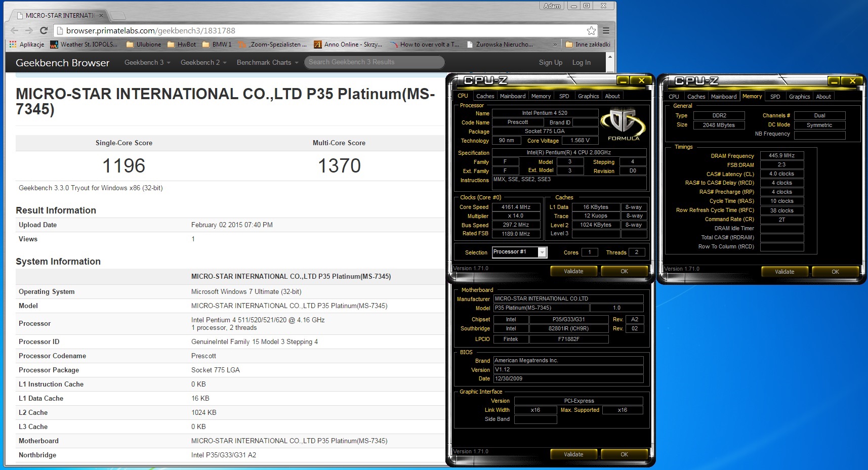Click OK in the Mainboard window
The image size is (868, 470).
point(624,454)
